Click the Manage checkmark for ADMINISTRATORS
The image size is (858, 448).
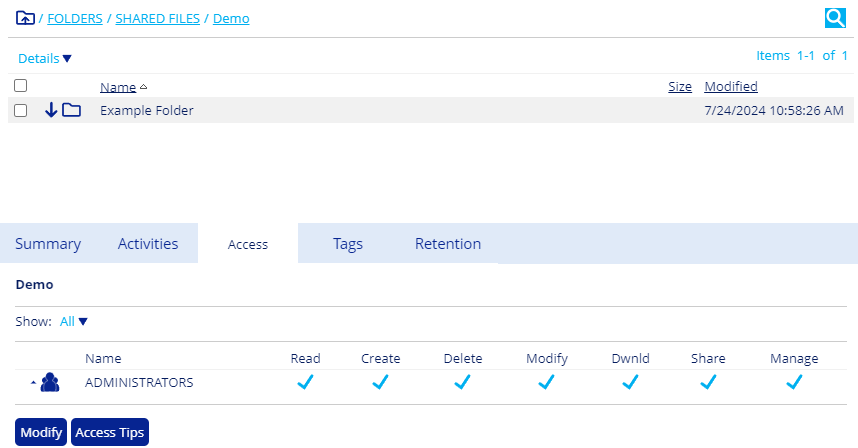pyautogui.click(x=794, y=382)
